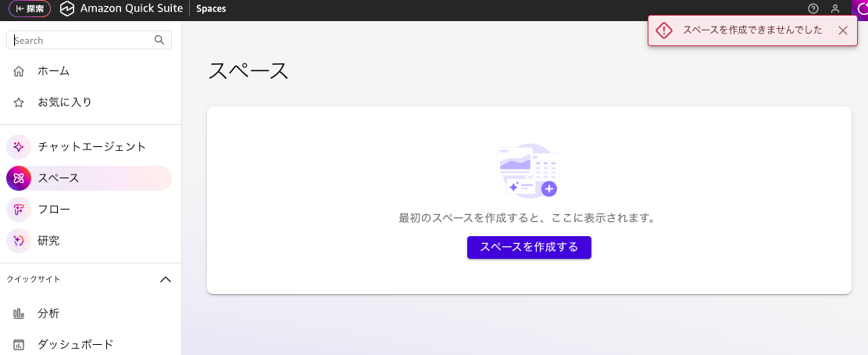The image size is (868, 355).
Task: Collapse the クイックサイト section chevron
Action: click(x=165, y=279)
